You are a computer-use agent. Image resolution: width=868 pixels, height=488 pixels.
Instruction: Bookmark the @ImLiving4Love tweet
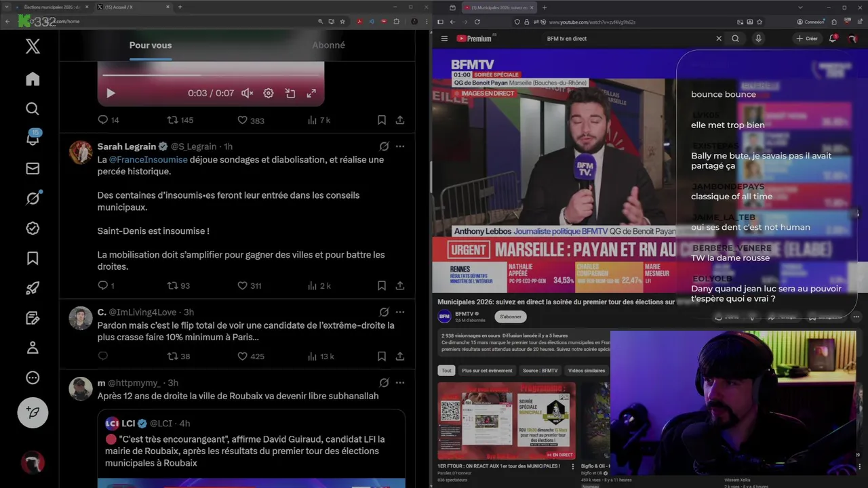(382, 356)
